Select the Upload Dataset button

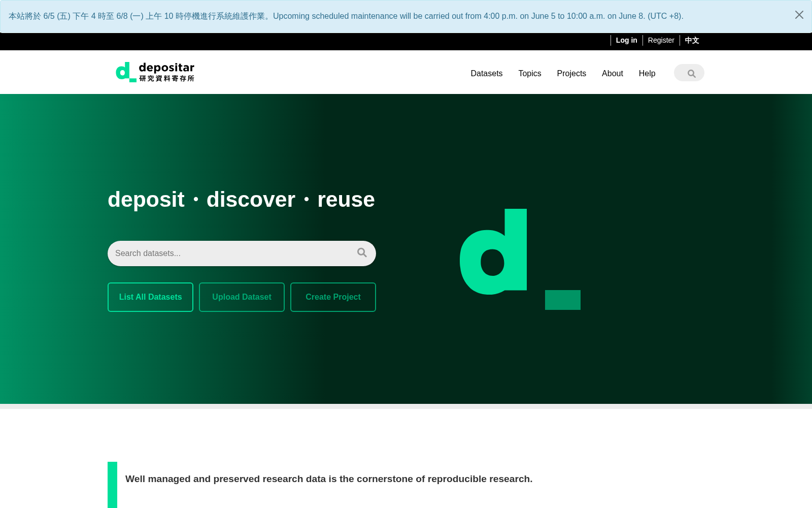(242, 297)
